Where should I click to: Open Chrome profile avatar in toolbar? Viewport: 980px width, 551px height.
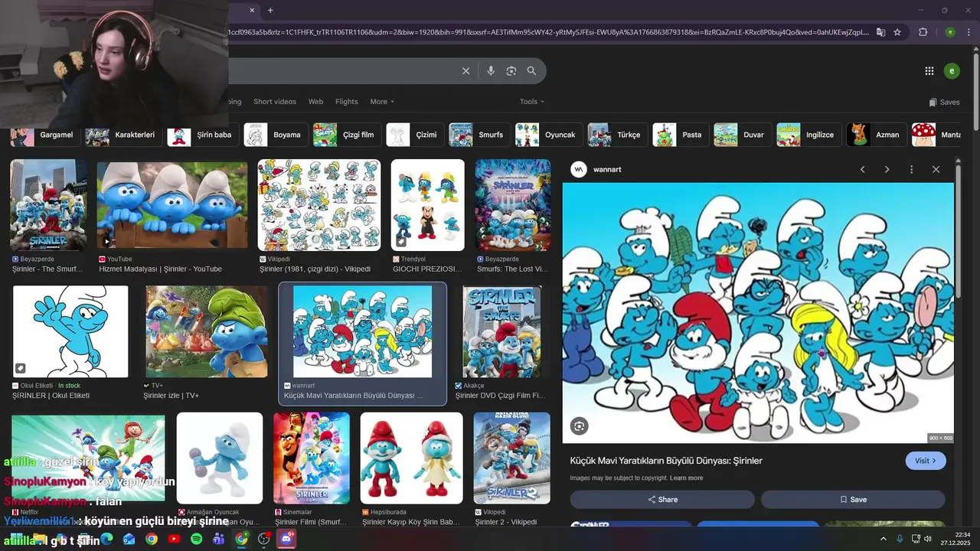(950, 32)
